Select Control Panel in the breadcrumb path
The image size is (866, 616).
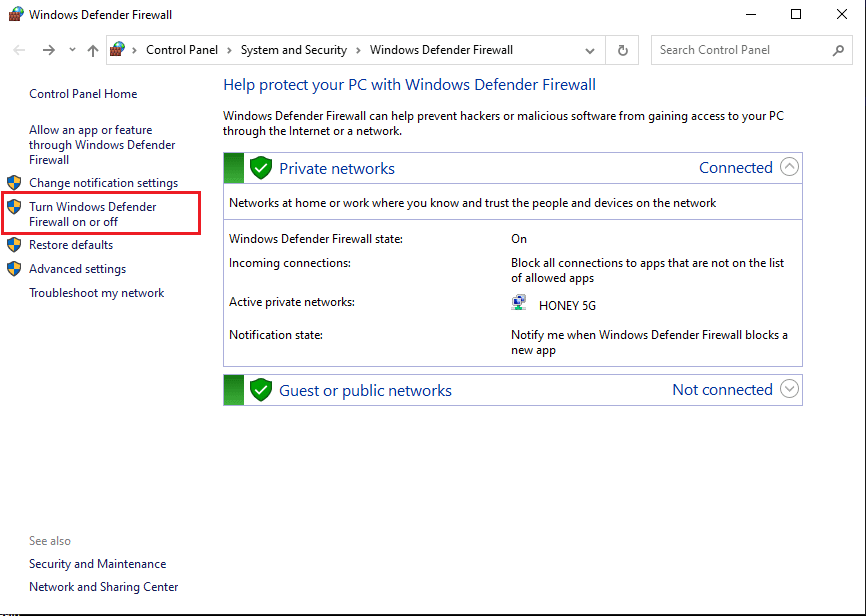click(x=181, y=50)
